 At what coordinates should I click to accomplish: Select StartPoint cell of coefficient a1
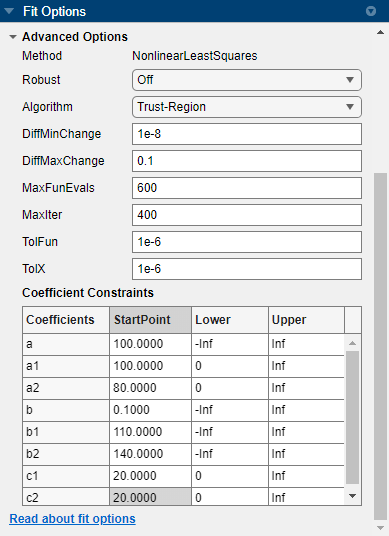(150, 366)
